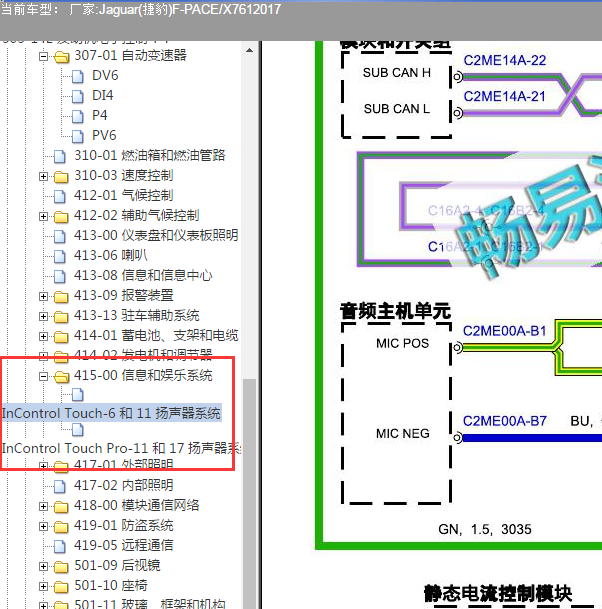Screen dimensions: 602x609
Task: Open the PV6 document icon
Action: 78,136
